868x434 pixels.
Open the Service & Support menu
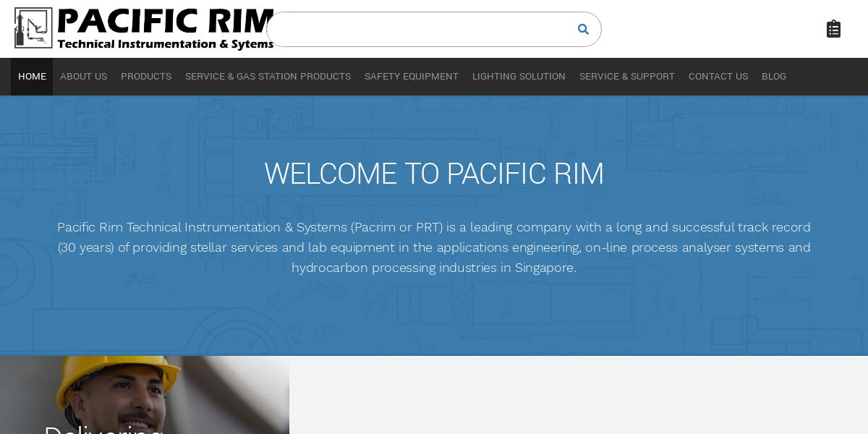[x=627, y=77]
